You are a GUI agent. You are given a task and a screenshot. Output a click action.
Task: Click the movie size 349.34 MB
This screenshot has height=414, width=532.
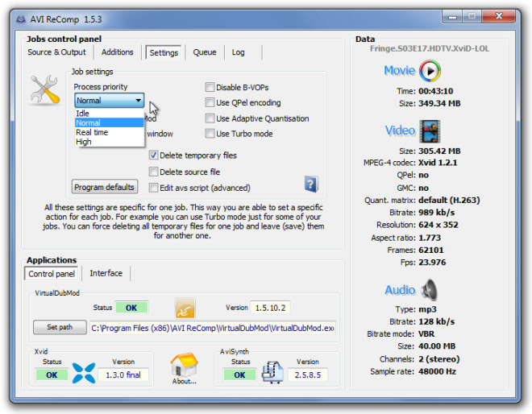[x=439, y=103]
